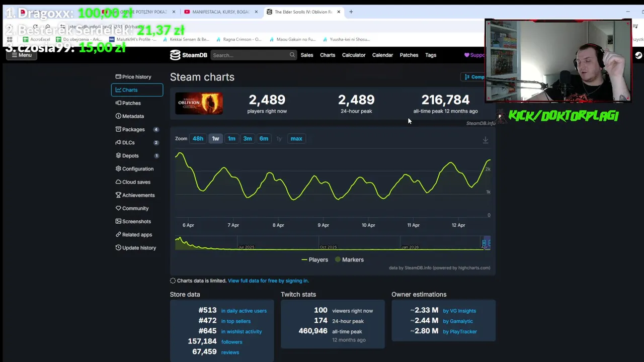Image resolution: width=644 pixels, height=362 pixels.
Task: Open the SteamDB home logo
Action: [x=189, y=55]
